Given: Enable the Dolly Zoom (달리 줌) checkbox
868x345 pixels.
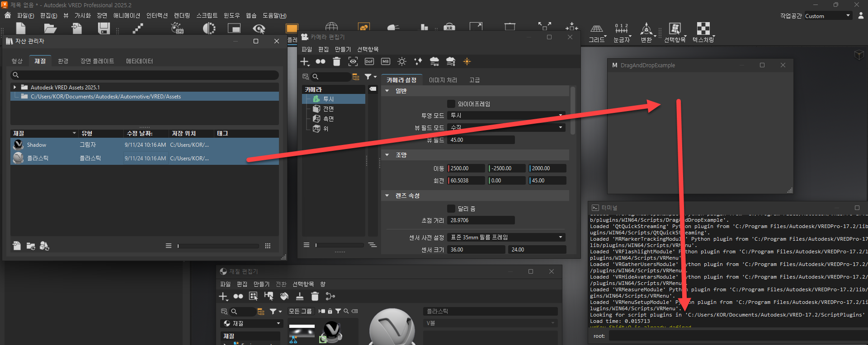Looking at the screenshot, I should click(x=451, y=209).
